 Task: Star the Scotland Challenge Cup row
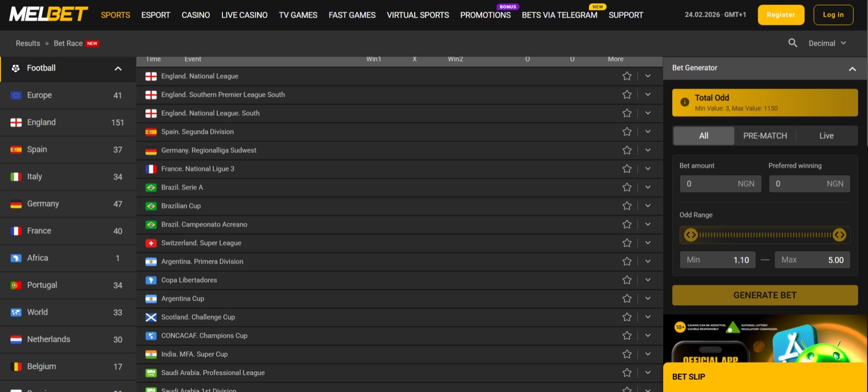point(627,317)
